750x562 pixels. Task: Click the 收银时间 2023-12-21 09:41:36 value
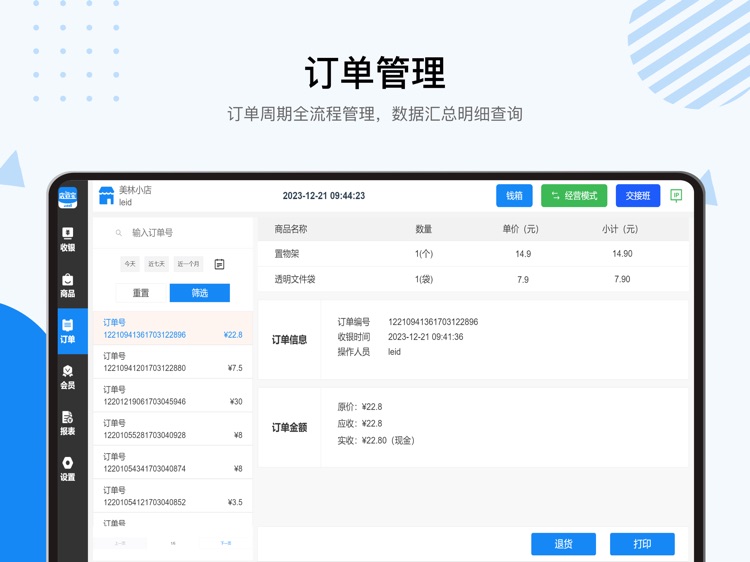coord(426,337)
